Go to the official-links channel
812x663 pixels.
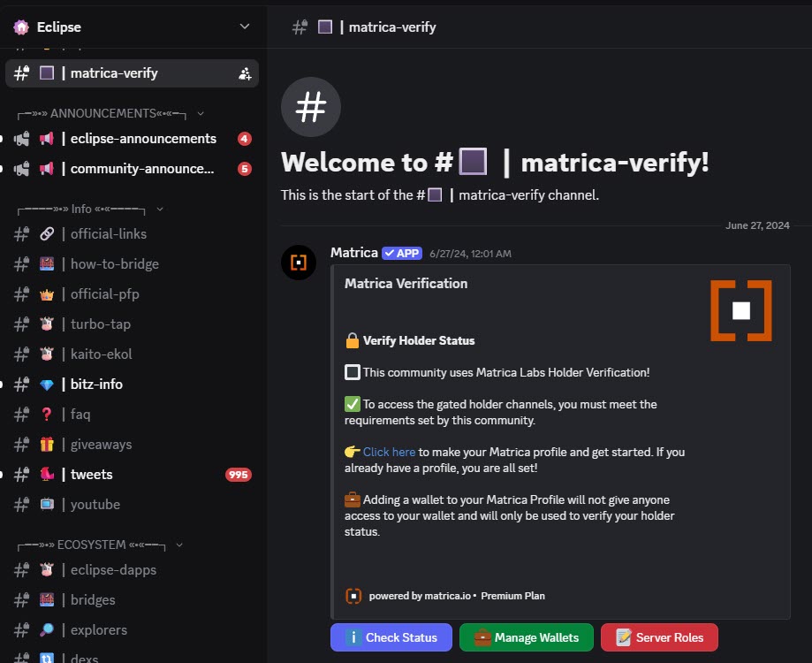click(x=132, y=234)
